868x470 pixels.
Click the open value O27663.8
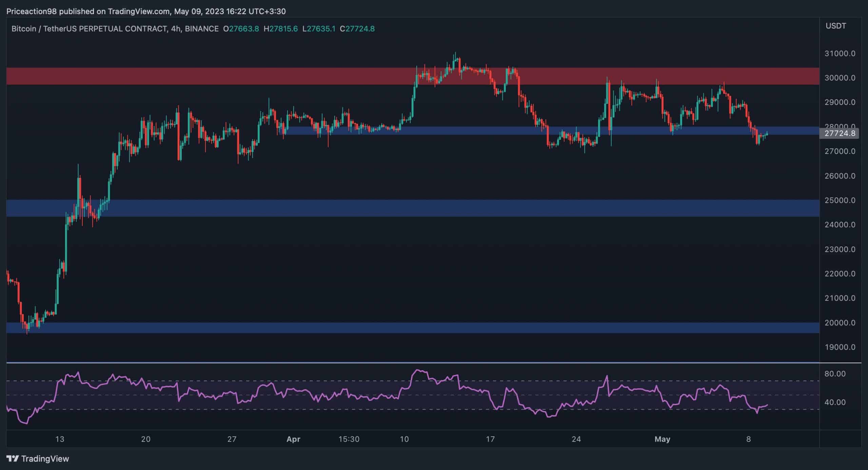[241, 29]
